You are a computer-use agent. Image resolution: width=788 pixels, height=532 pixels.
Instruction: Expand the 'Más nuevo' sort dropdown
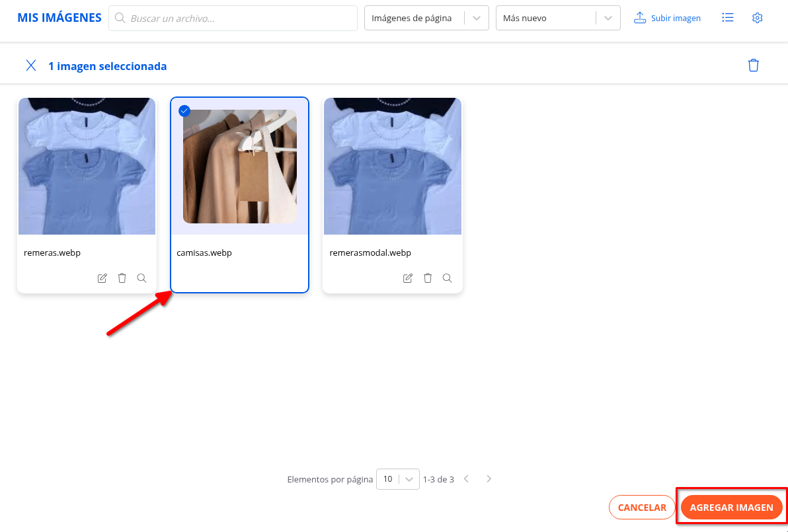[x=557, y=19]
